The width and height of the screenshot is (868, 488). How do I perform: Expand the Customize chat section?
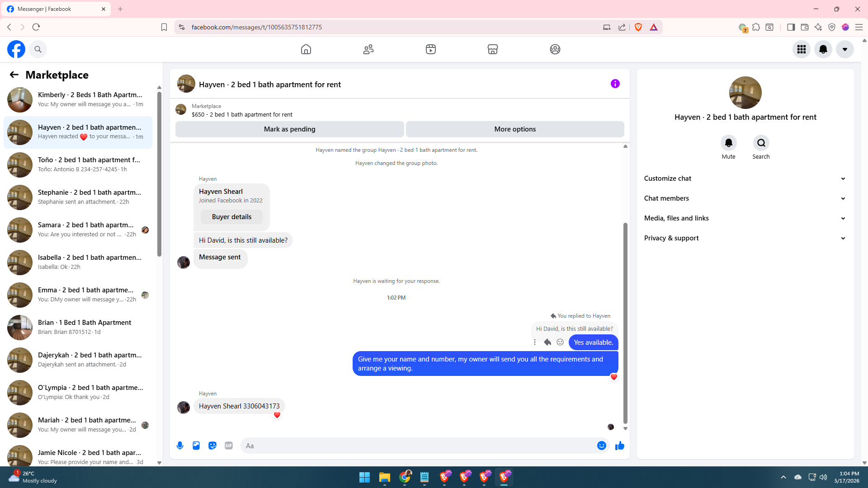click(x=745, y=178)
